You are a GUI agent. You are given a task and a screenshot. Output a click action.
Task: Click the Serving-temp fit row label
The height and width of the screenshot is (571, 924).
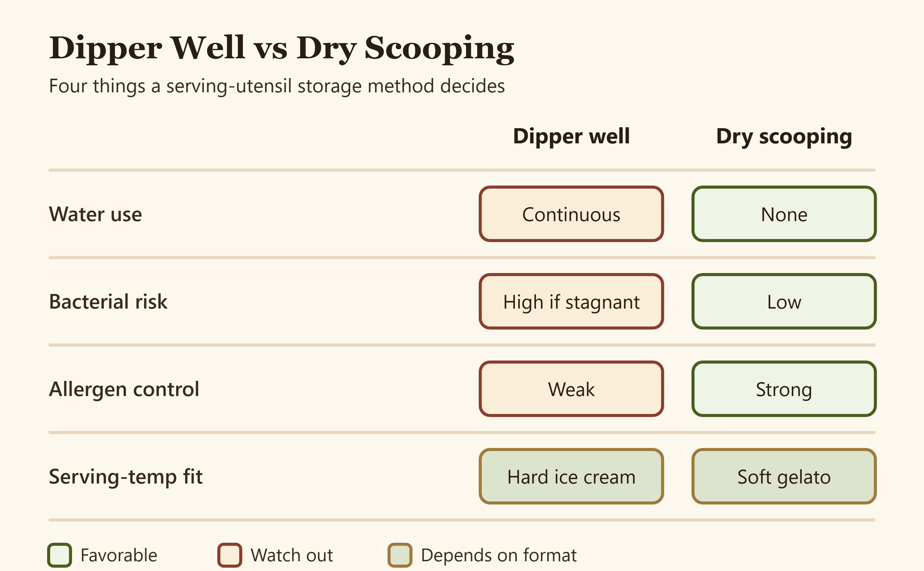tap(126, 477)
